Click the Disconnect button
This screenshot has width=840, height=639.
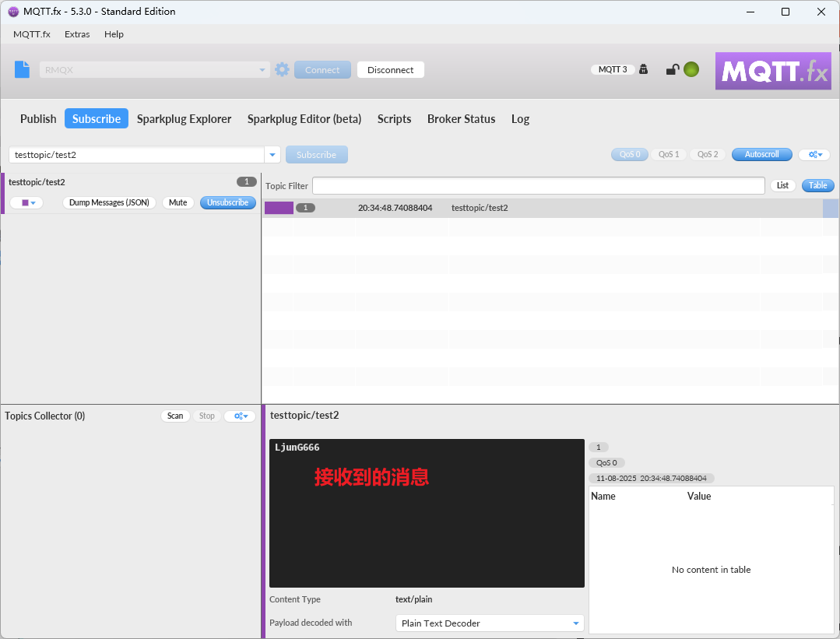coord(391,69)
